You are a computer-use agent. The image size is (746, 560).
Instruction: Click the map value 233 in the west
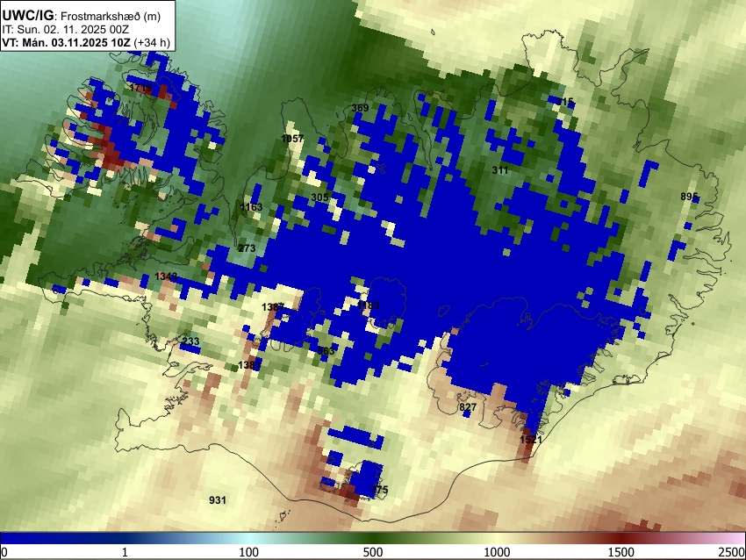click(x=190, y=341)
